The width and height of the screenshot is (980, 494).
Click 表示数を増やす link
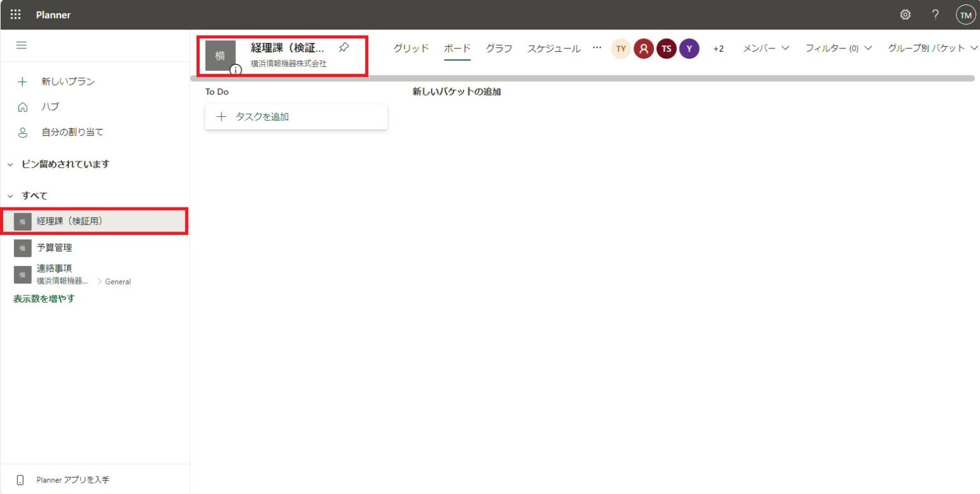[44, 298]
